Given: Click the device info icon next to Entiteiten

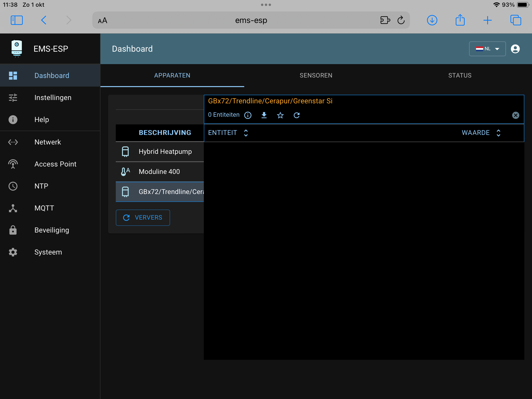Looking at the screenshot, I should 248,115.
